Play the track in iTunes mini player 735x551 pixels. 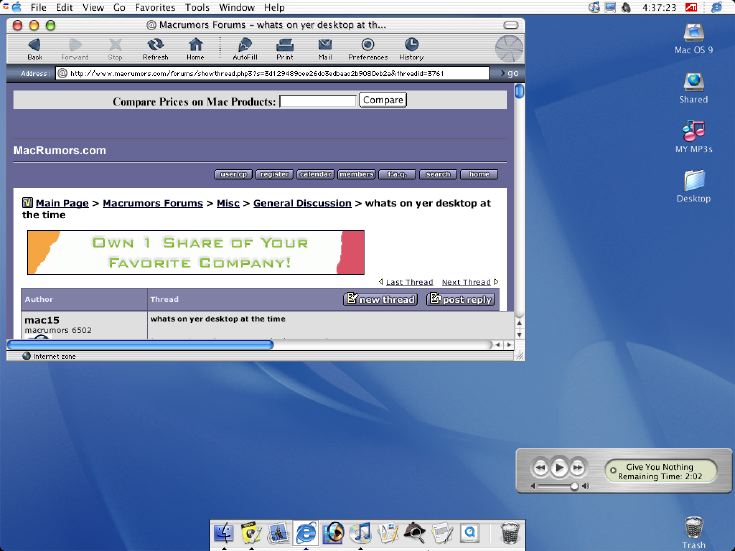pos(559,468)
